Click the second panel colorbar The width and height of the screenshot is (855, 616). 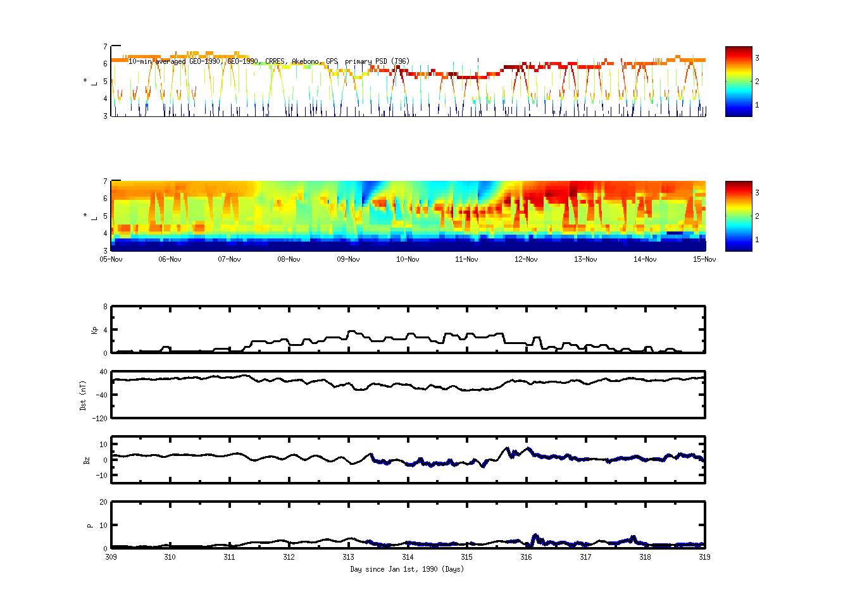click(x=738, y=216)
